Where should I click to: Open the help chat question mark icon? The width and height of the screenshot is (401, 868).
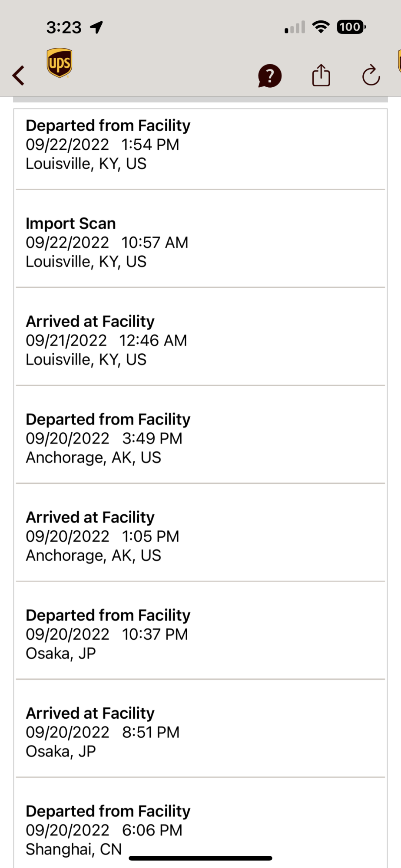coord(270,76)
